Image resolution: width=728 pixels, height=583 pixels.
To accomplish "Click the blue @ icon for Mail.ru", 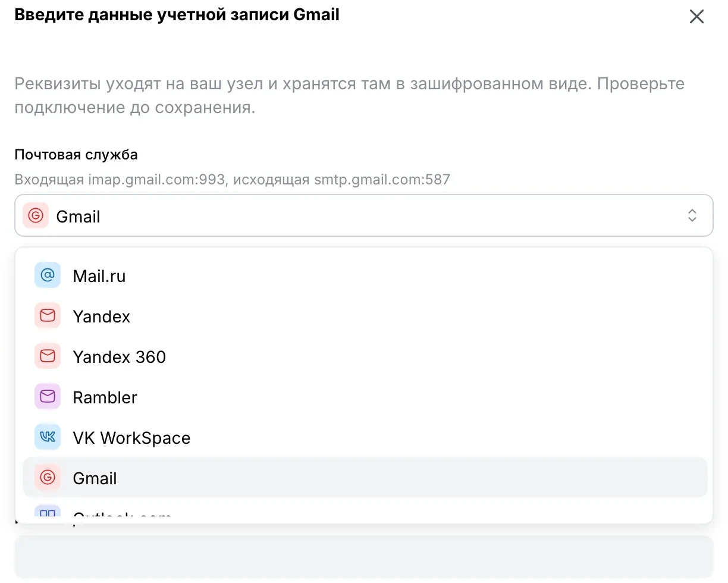I will click(x=48, y=275).
